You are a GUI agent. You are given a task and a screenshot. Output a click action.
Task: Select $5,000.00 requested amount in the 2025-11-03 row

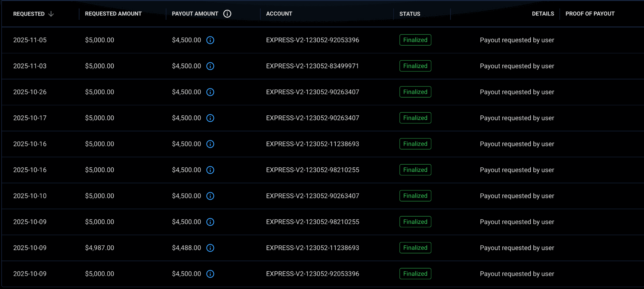[x=100, y=66]
